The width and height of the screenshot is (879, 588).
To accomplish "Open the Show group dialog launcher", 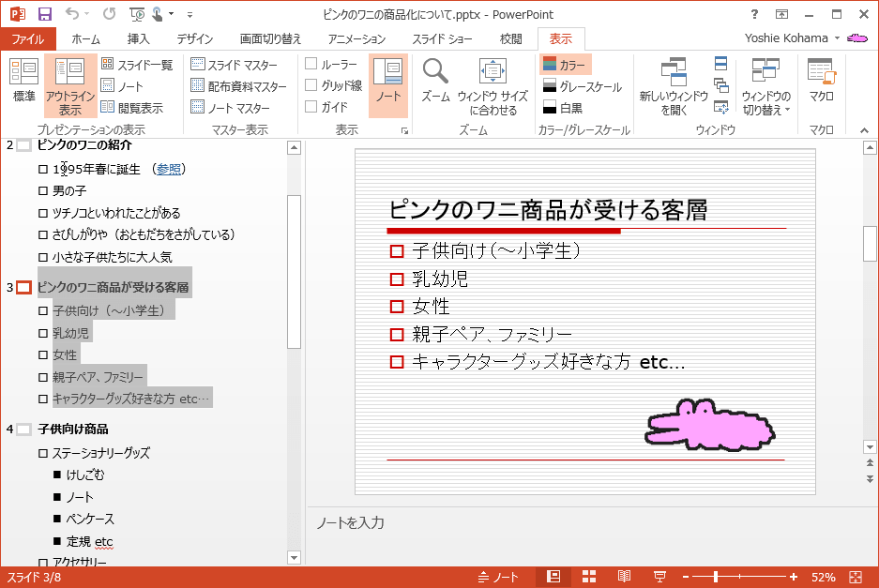I will (x=404, y=130).
